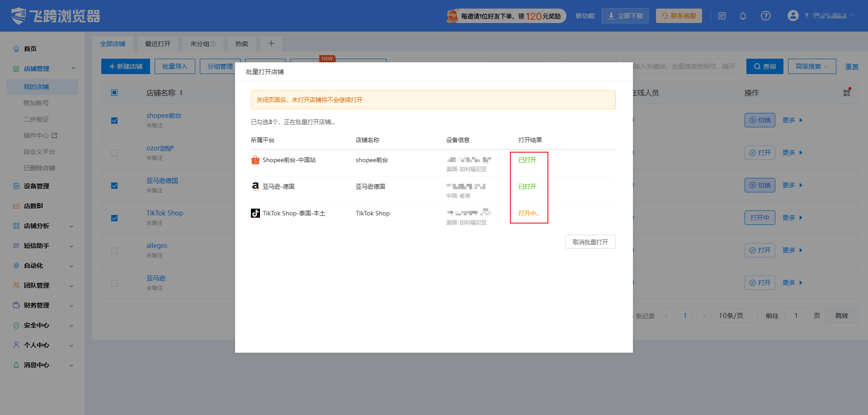Click the 新建店铺 button
This screenshot has height=415, width=868.
(126, 66)
